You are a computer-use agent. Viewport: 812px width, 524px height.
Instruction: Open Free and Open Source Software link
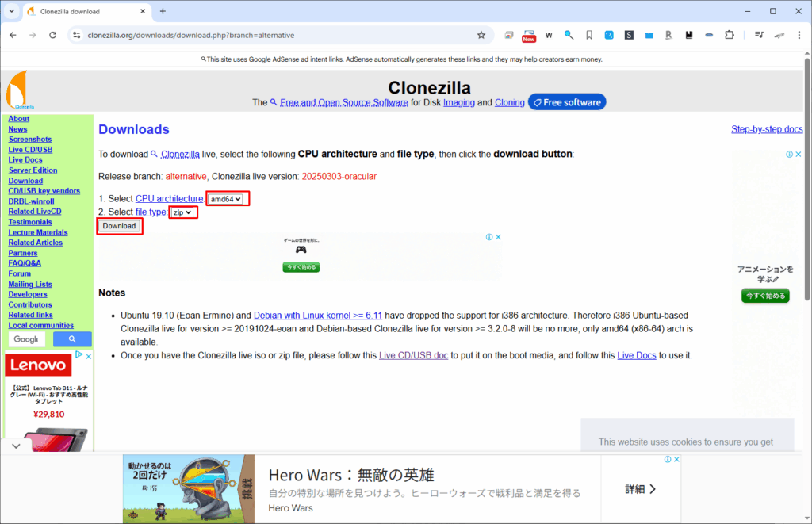[344, 102]
